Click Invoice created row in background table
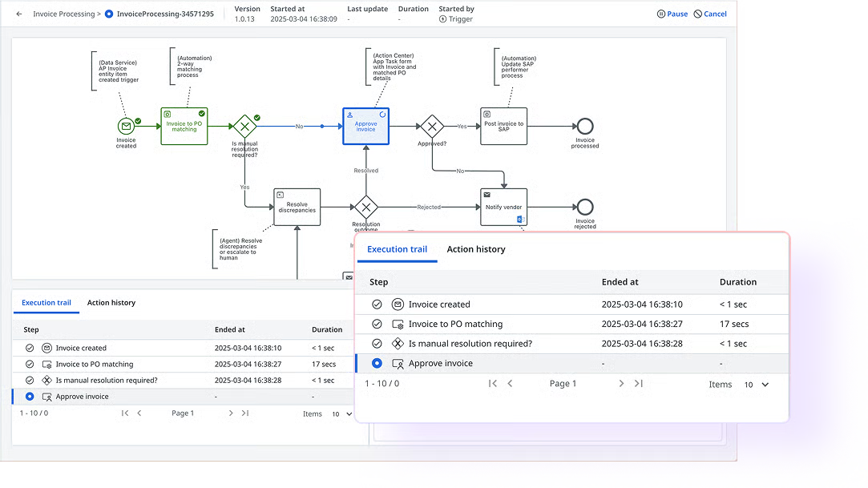Viewport: 868px width, 488px height. click(183, 348)
